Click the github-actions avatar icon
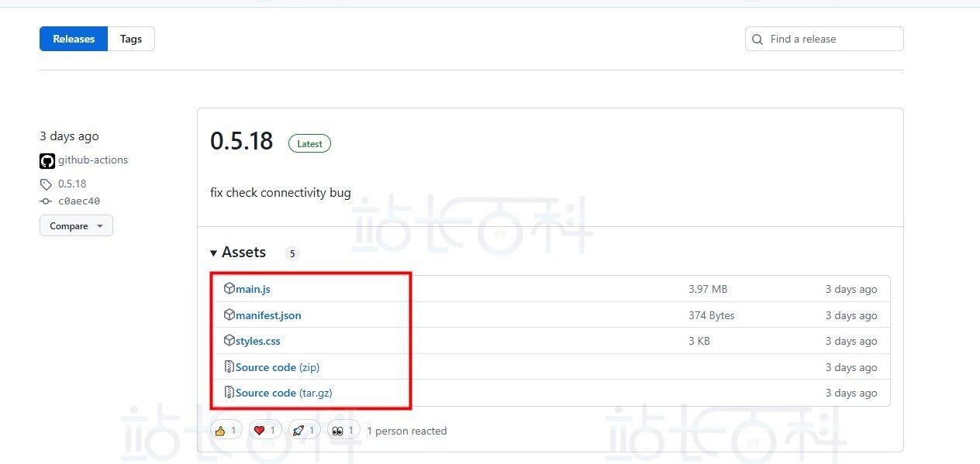 (x=47, y=161)
